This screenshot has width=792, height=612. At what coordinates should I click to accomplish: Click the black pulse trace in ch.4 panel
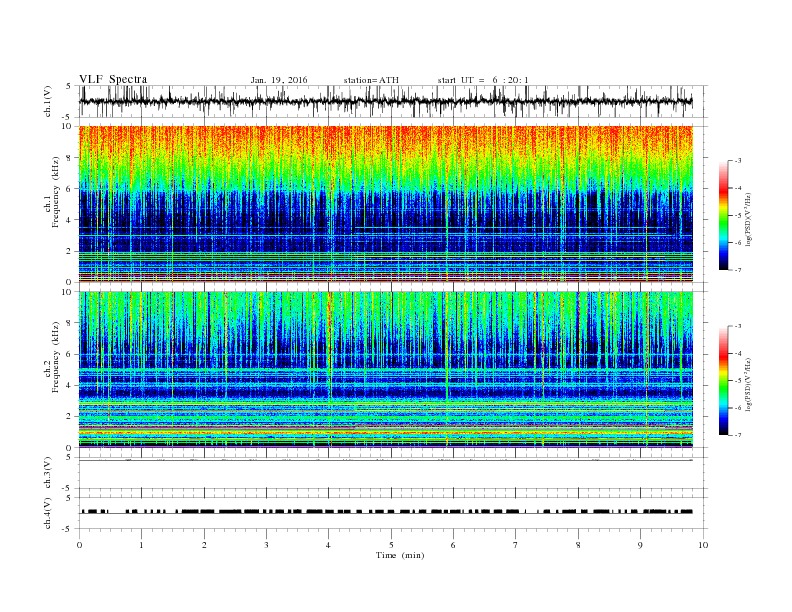pos(386,512)
